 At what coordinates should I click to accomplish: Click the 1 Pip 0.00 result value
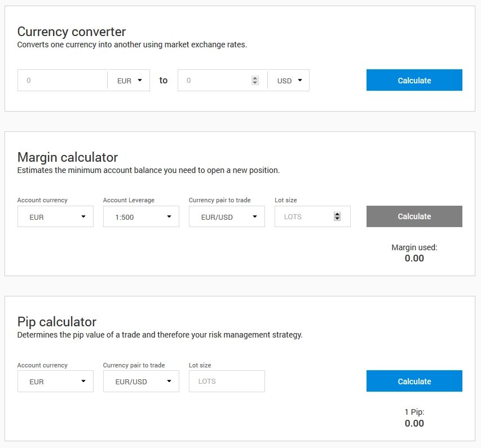(x=414, y=424)
